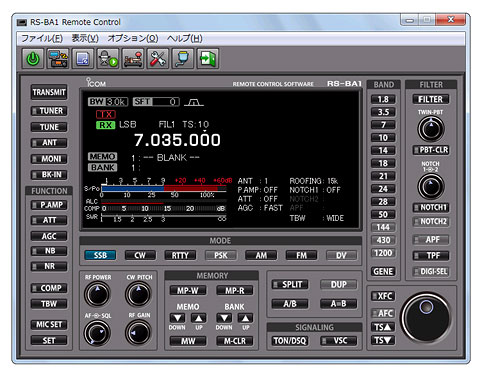Screen dimensions: 482x377
Task: Open the connect to radio toolbar icon
Action: [x=58, y=59]
